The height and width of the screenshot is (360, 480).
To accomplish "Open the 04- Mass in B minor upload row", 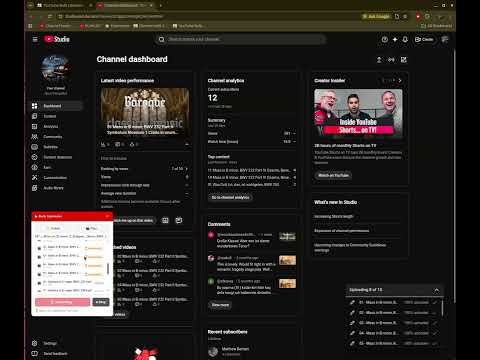I will (393, 333).
